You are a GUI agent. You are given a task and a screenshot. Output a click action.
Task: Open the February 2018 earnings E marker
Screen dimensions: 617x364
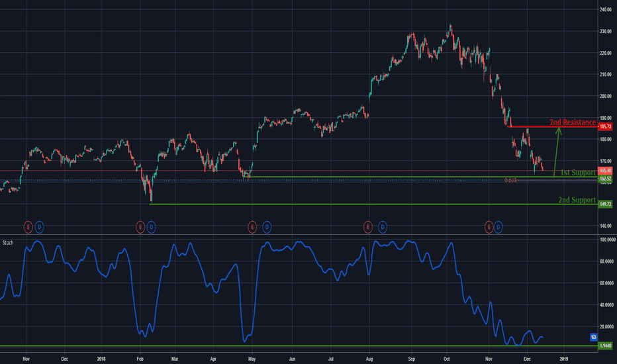coord(140,227)
